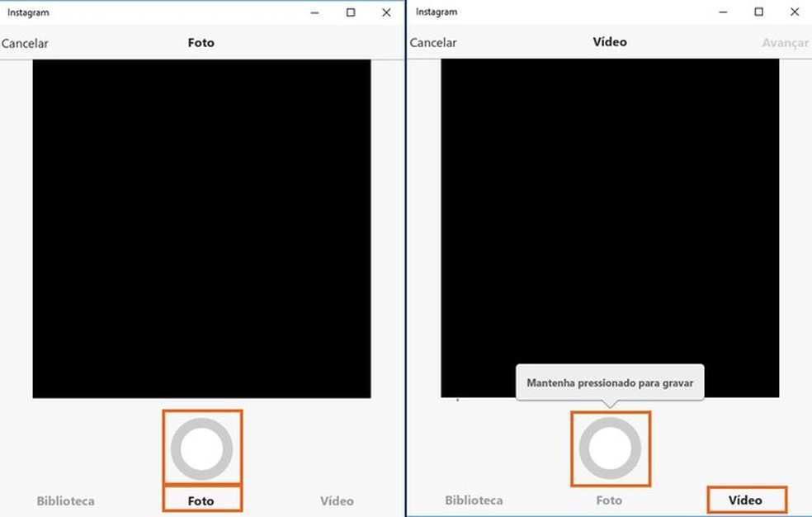Click the record button in the Vídeo window
812x517 pixels.
pos(610,448)
